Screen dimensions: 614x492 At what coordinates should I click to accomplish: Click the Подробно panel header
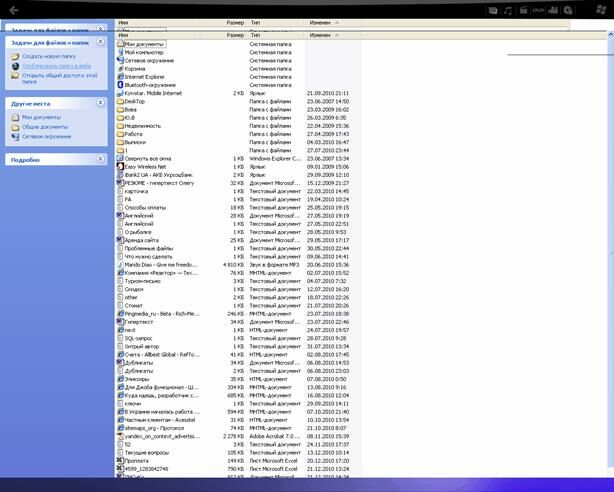[56, 159]
